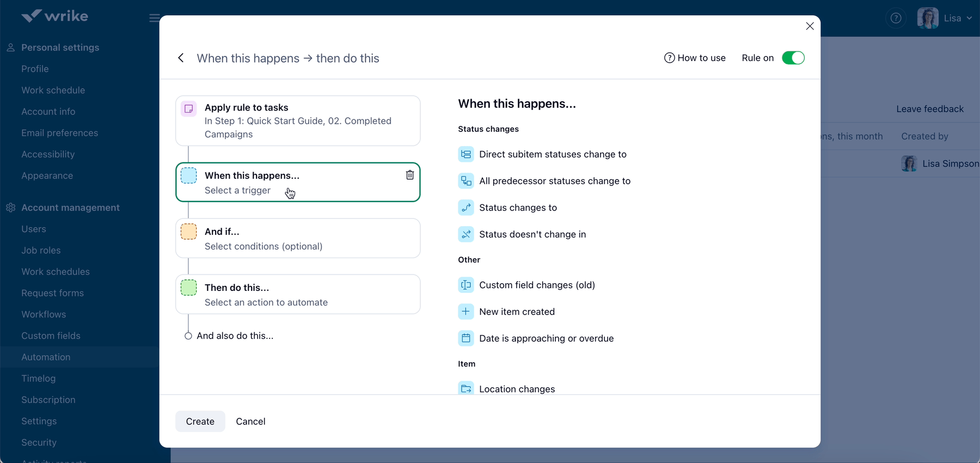Go to Custom fields in sidebar

click(x=51, y=336)
